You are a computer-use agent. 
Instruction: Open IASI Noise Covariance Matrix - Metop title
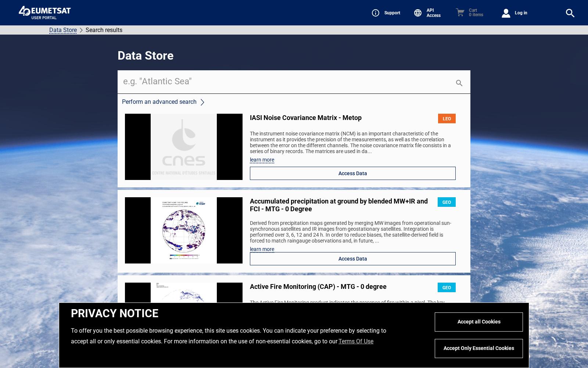306,118
